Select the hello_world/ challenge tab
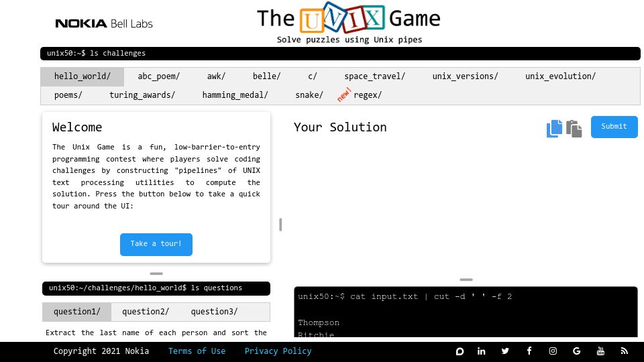The width and height of the screenshot is (644, 362). click(x=82, y=76)
